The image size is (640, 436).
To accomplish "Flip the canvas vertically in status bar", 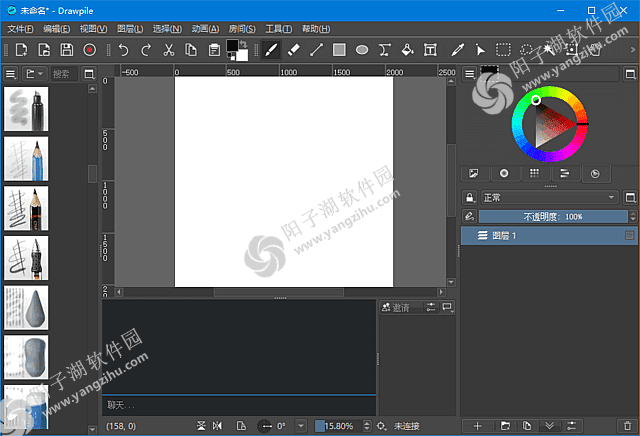I will coord(201,426).
